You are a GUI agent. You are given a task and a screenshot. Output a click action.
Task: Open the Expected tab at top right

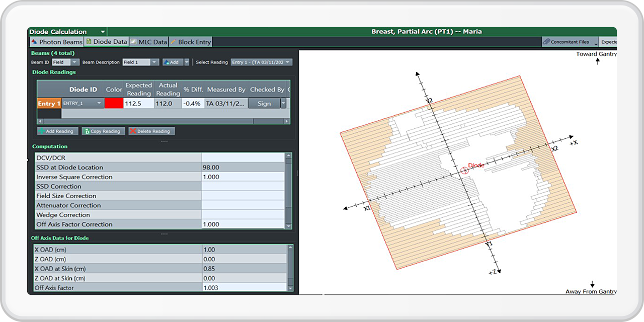608,42
